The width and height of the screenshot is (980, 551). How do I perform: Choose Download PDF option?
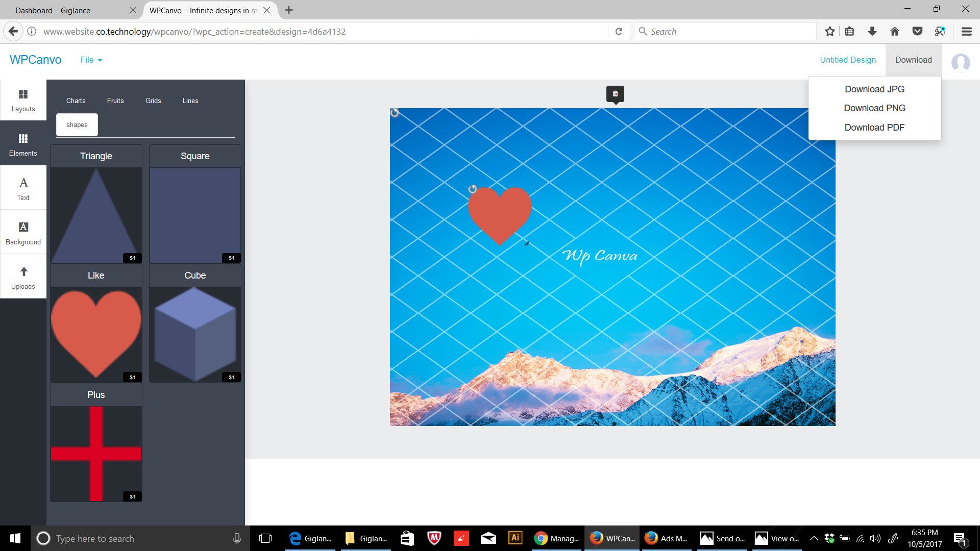click(x=874, y=128)
